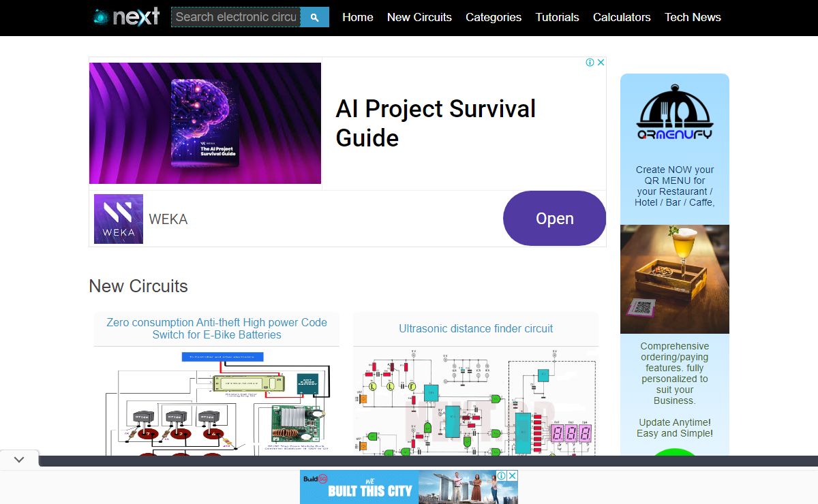This screenshot has height=504, width=818.
Task: Open Zero consumption Anti-theft Code Switch link
Action: [217, 328]
